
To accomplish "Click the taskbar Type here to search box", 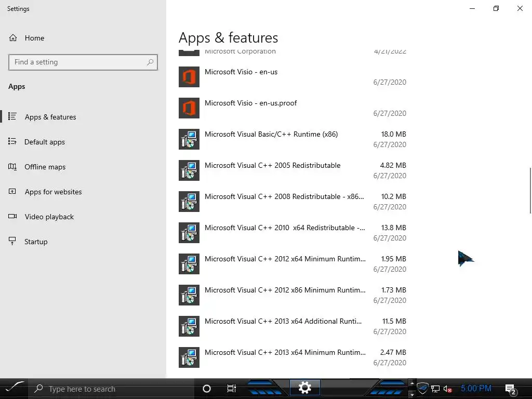I will (x=112, y=389).
